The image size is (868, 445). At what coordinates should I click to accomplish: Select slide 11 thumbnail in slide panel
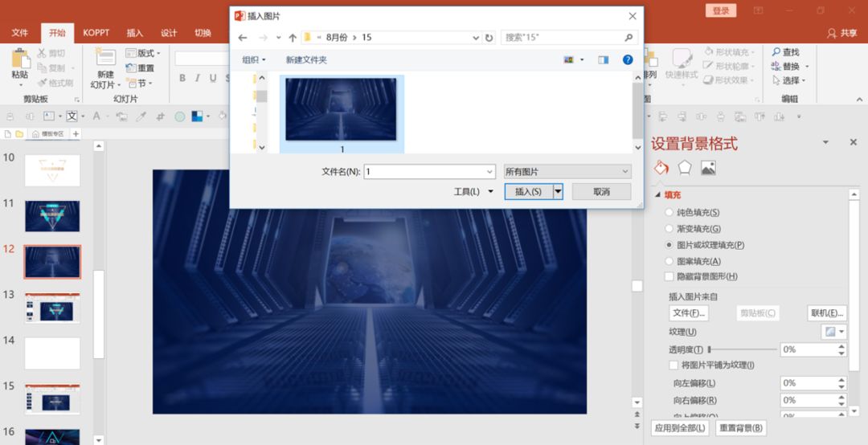(52, 216)
